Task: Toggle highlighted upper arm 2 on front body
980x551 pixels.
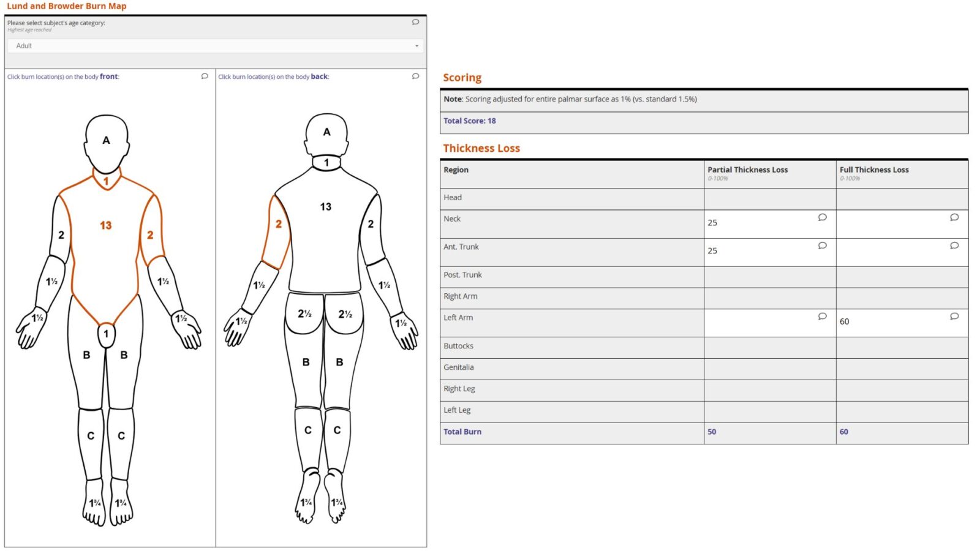Action: (152, 231)
